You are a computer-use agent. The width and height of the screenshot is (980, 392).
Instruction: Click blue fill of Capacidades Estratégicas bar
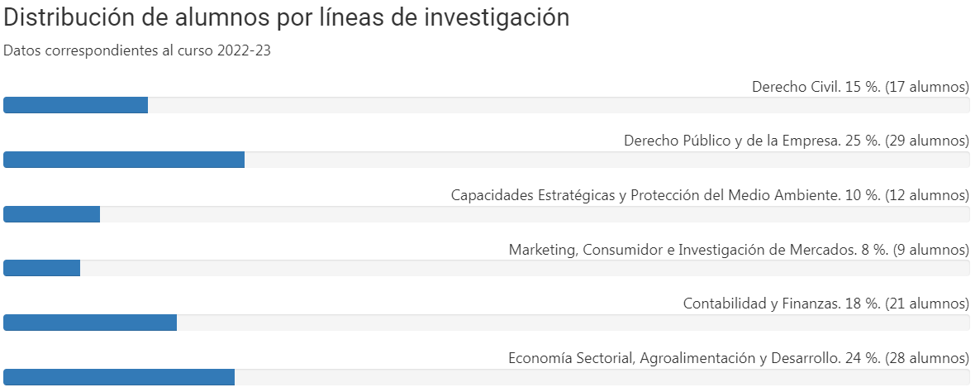tap(51, 214)
